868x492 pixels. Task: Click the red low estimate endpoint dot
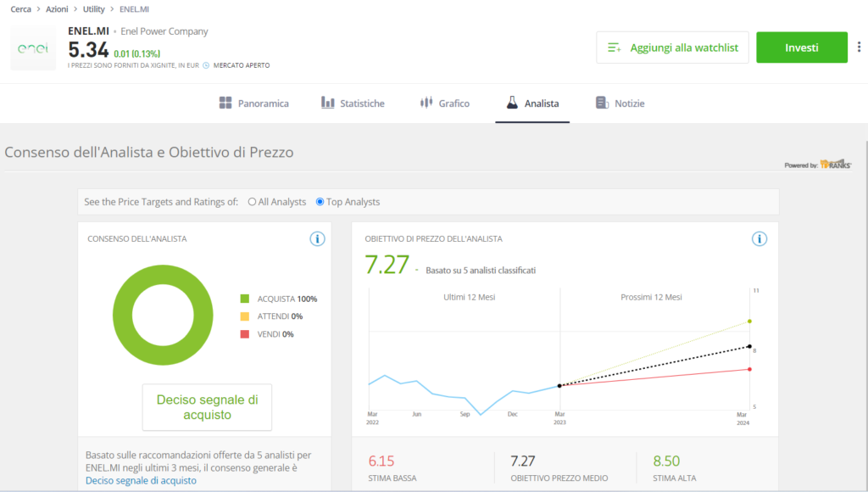tap(749, 369)
